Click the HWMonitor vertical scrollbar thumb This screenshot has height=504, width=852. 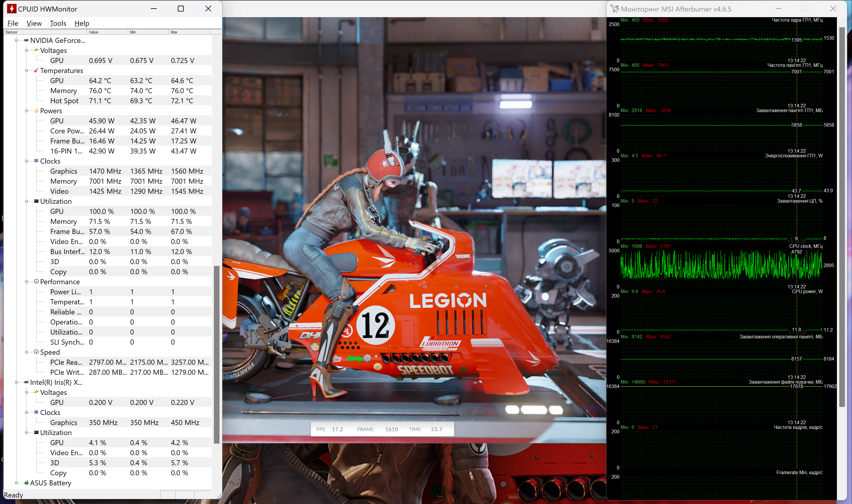(x=217, y=355)
